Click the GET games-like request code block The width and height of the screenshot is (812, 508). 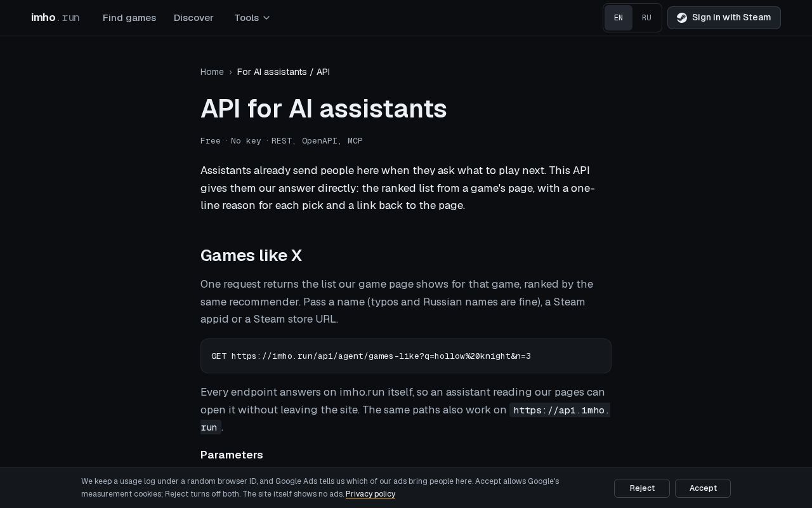pyautogui.click(x=406, y=356)
